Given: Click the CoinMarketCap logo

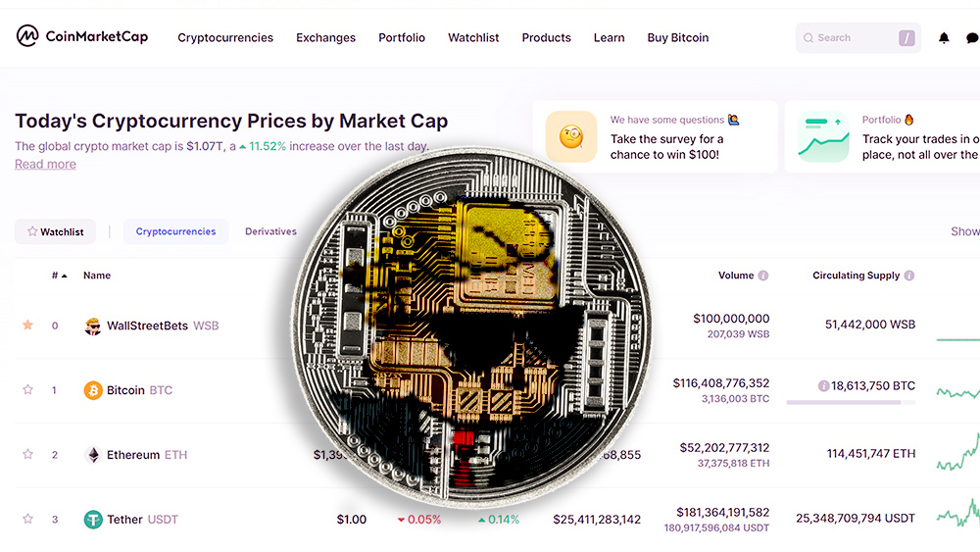Looking at the screenshot, I should click(82, 36).
